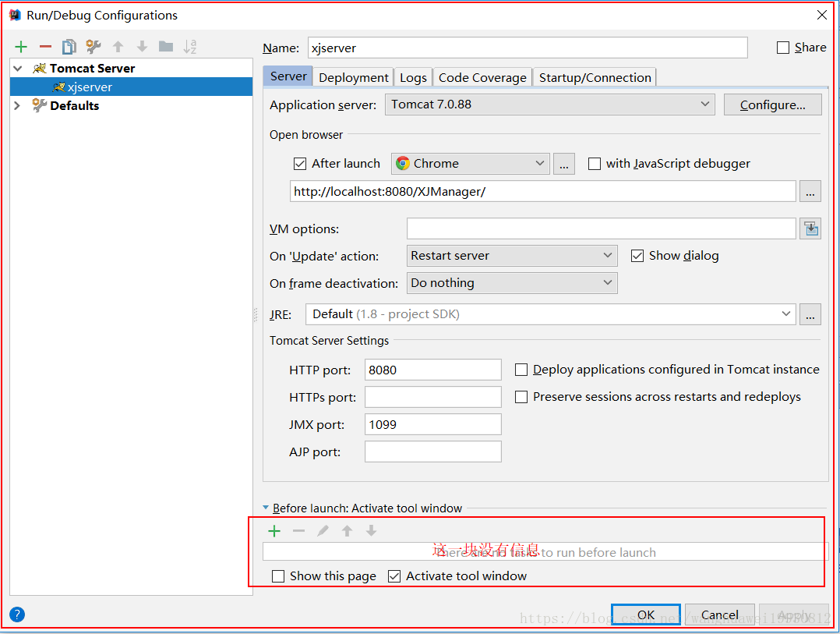The image size is (840, 634).
Task: Move configuration down arrow in left toolbar
Action: coord(142,47)
